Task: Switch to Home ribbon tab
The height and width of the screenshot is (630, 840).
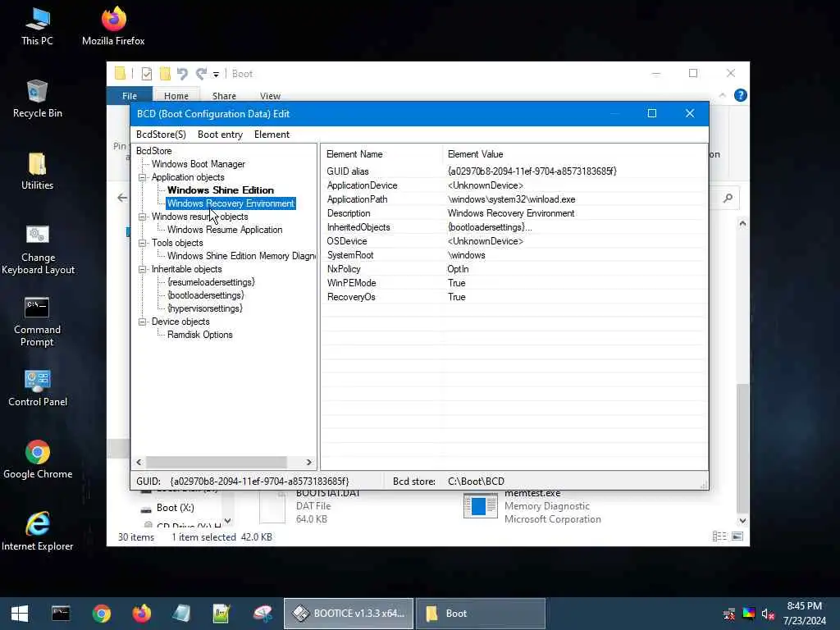Action: pyautogui.click(x=176, y=96)
